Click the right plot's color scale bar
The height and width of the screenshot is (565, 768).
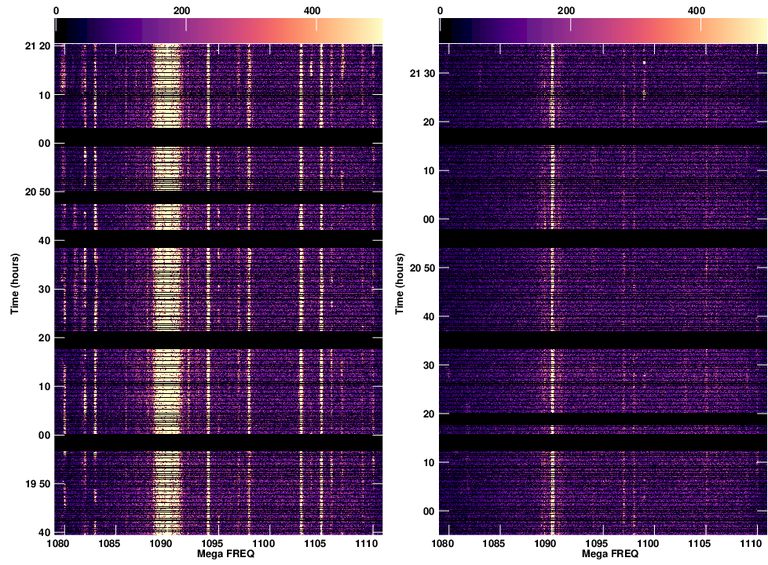[603, 31]
